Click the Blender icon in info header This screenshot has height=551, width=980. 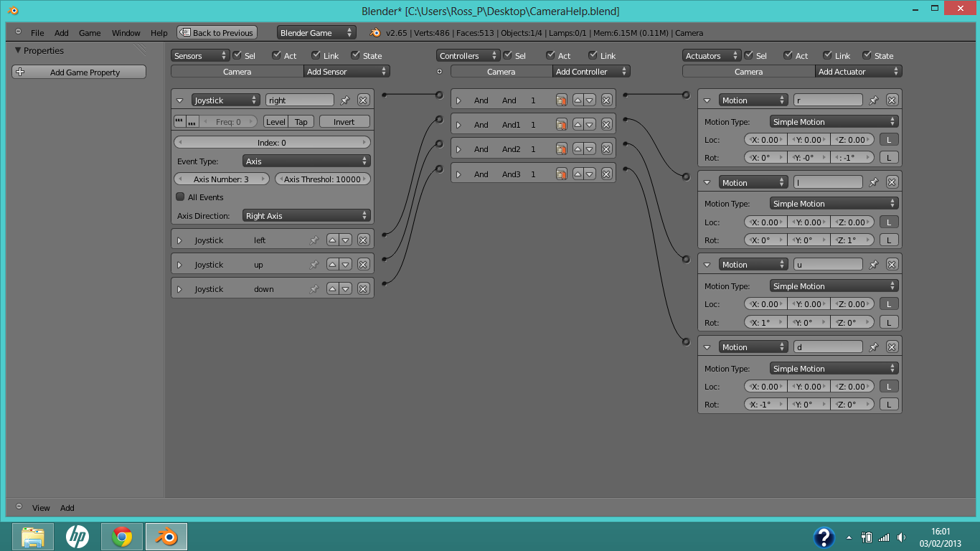[375, 32]
